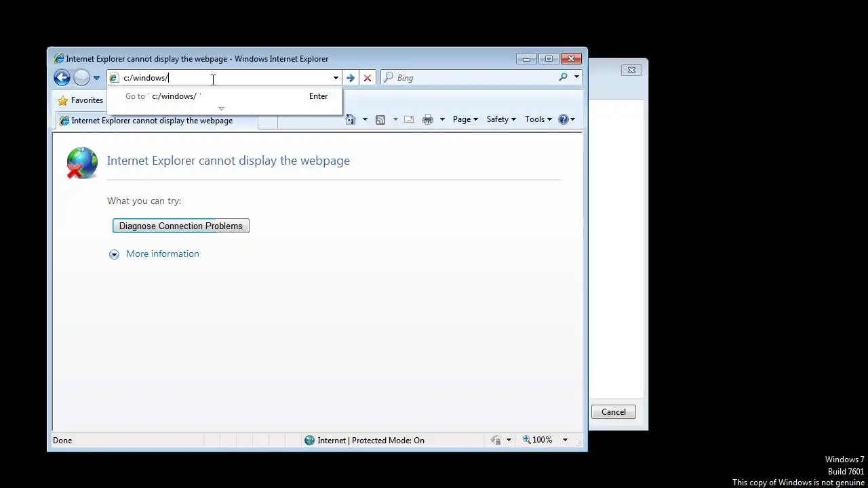Go back using the Back arrow button
This screenshot has height=488, width=868.
click(x=62, y=77)
